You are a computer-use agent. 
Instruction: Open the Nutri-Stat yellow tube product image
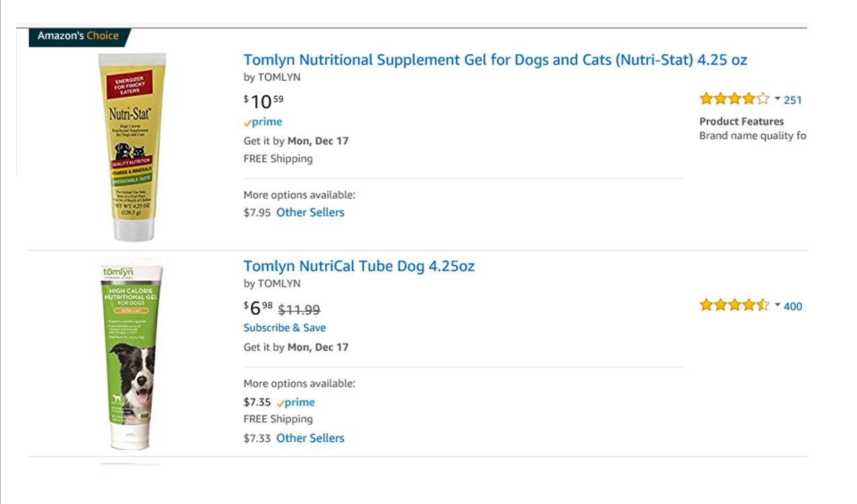point(132,146)
